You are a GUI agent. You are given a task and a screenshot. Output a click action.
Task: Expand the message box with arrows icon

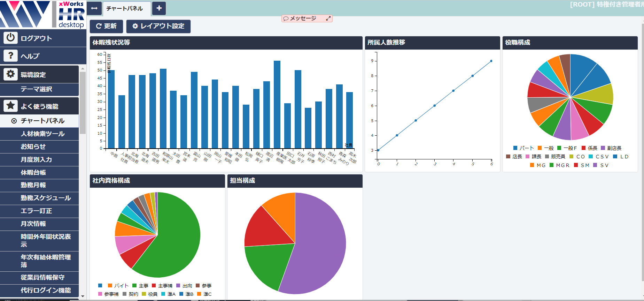click(328, 18)
